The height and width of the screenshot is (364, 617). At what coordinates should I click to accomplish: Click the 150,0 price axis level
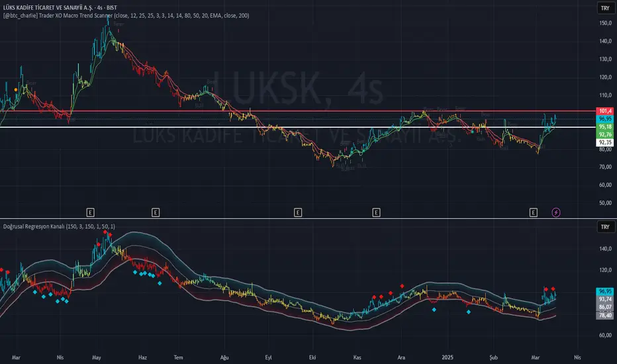(605, 23)
